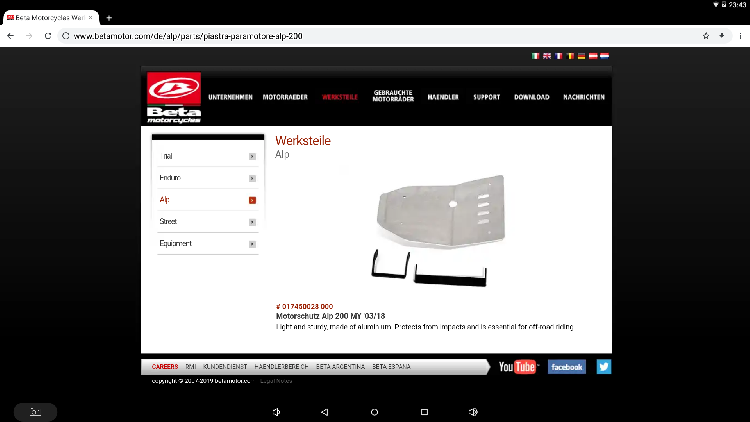This screenshot has width=750, height=422.
Task: Open the WERKSTEILE menu
Action: pyautogui.click(x=340, y=97)
